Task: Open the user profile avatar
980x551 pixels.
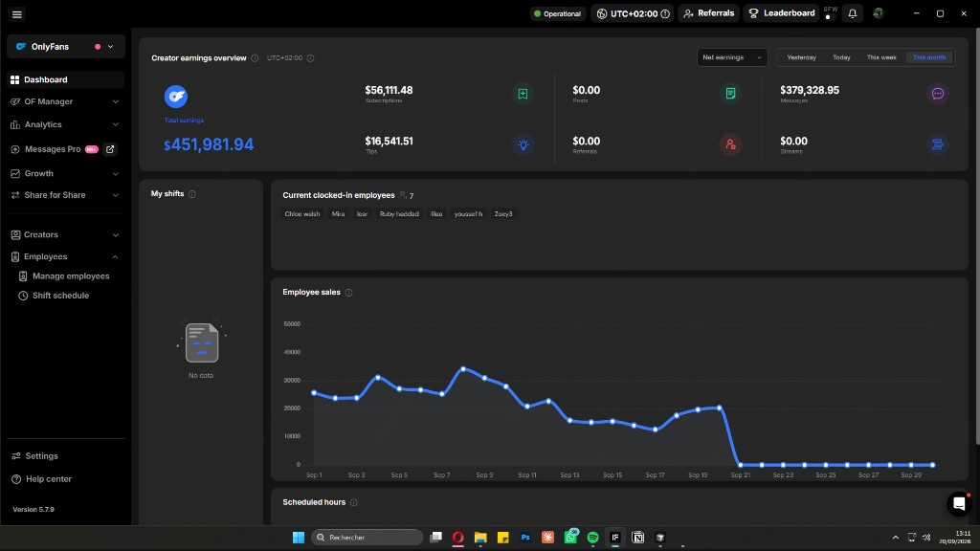Action: (x=879, y=13)
